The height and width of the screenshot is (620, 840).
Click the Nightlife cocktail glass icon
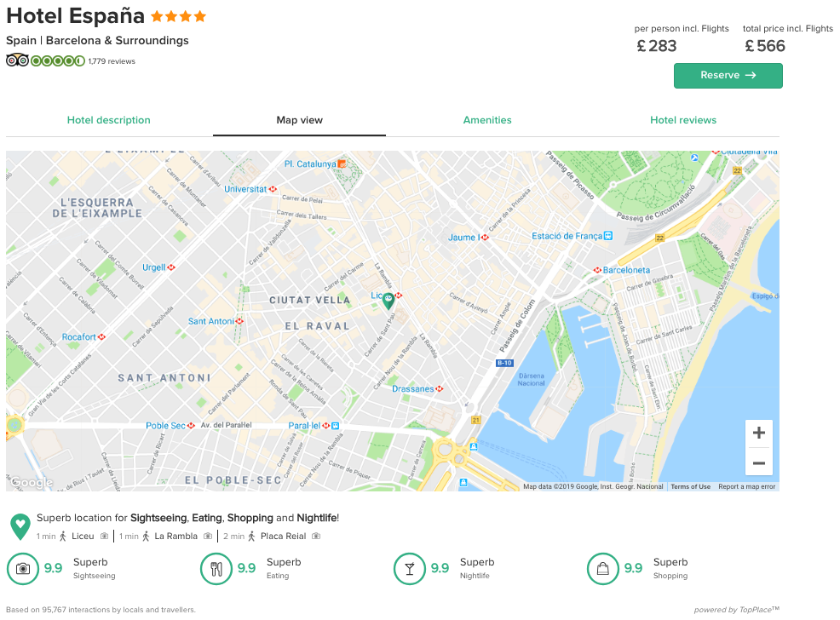pyautogui.click(x=410, y=569)
